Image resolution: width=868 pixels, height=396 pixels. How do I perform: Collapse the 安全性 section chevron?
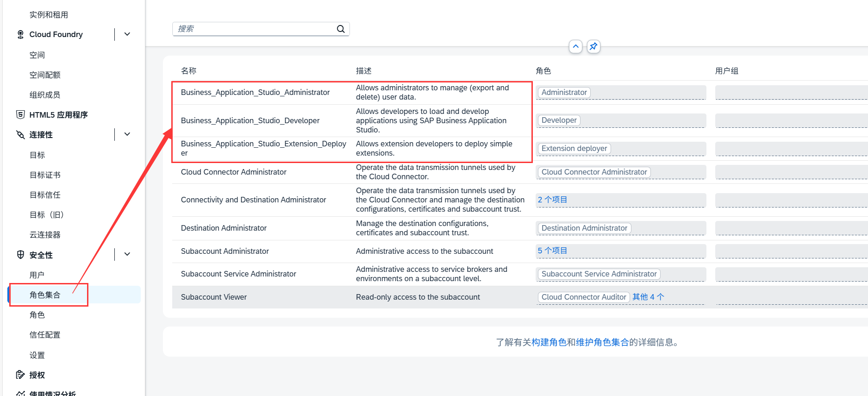click(127, 254)
